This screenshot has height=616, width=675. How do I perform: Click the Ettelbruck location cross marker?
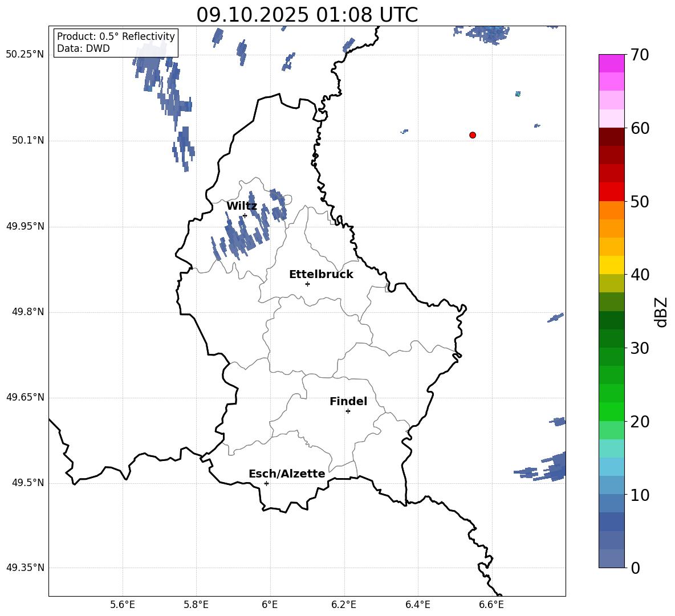307,284
